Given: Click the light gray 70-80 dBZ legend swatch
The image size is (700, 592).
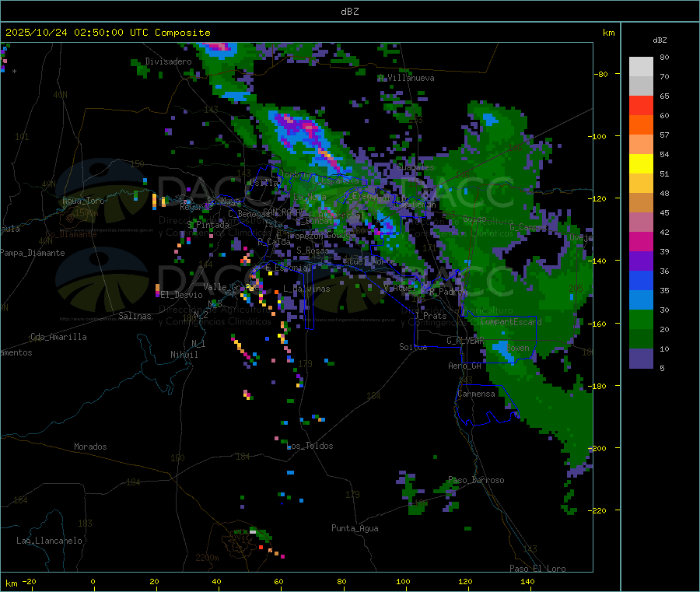Looking at the screenshot, I should [641, 67].
